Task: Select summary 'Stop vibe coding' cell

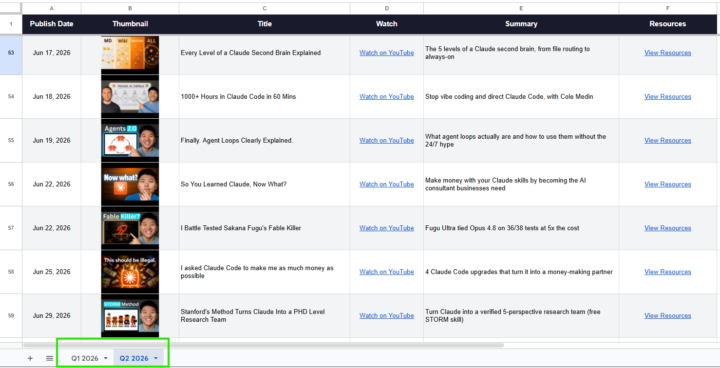Action: [521, 96]
